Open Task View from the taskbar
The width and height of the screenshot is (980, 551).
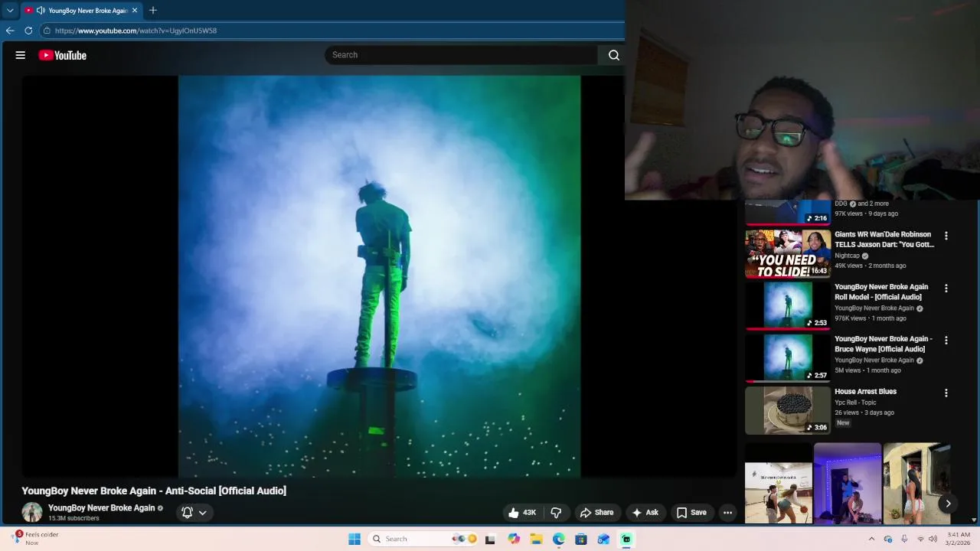tap(490, 539)
